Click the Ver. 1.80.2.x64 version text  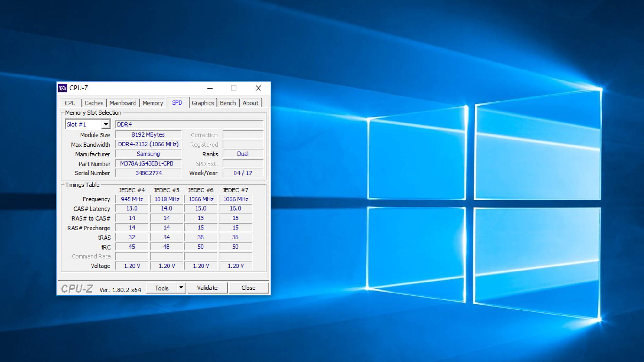pos(120,290)
